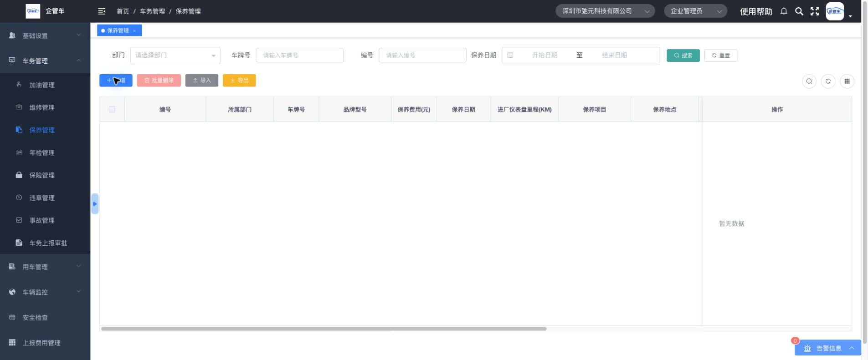Open the user avatar menu
The image size is (868, 360).
pyautogui.click(x=835, y=11)
